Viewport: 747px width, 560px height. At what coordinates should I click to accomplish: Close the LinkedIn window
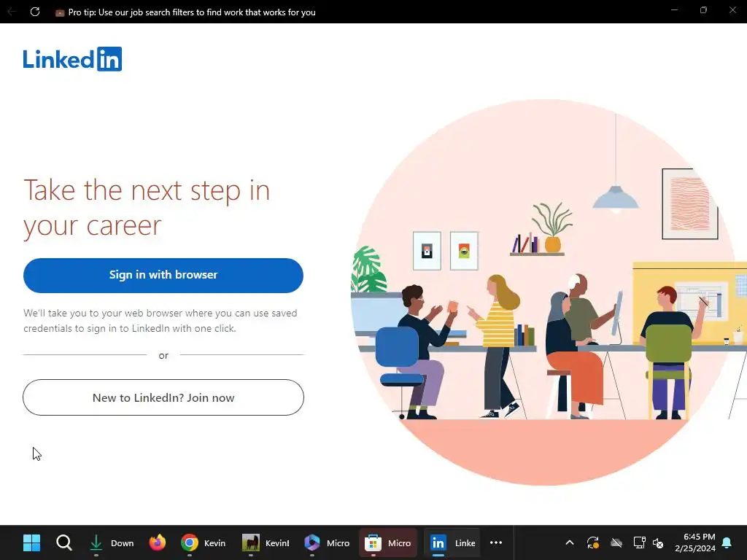click(732, 10)
